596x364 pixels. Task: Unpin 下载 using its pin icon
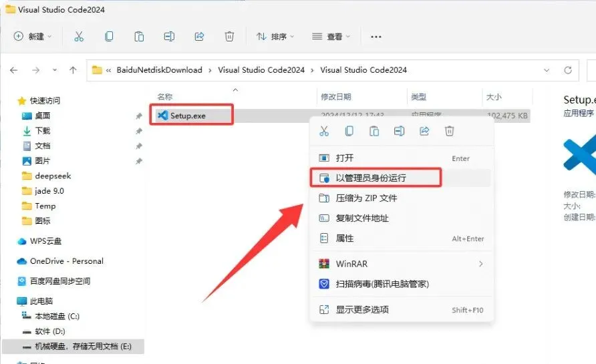[139, 131]
